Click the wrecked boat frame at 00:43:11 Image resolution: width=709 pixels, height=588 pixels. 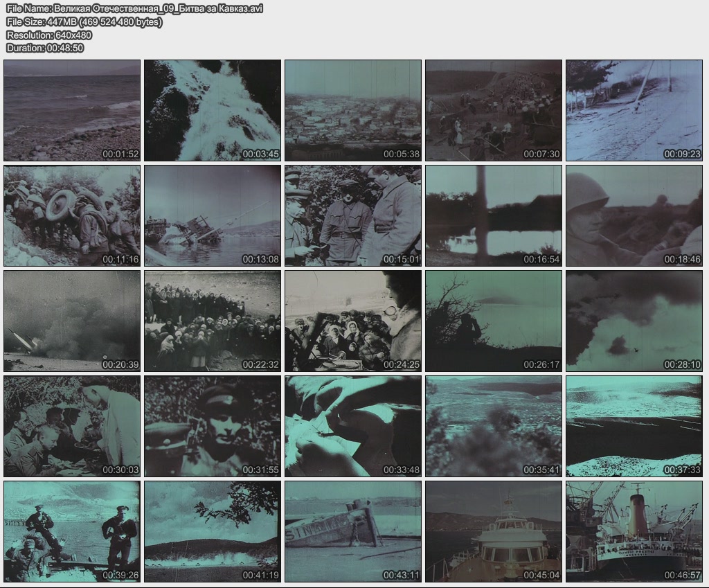click(353, 531)
